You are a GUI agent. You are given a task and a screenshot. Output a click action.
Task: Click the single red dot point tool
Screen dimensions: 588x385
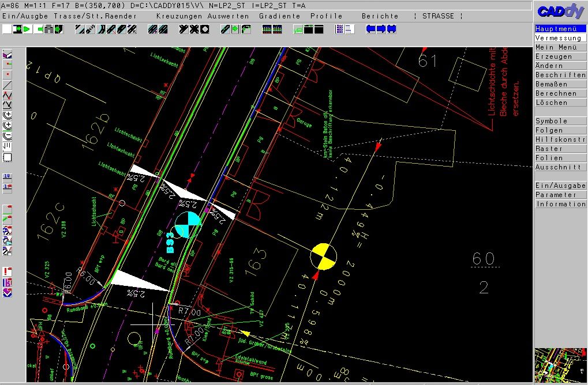tap(8, 75)
